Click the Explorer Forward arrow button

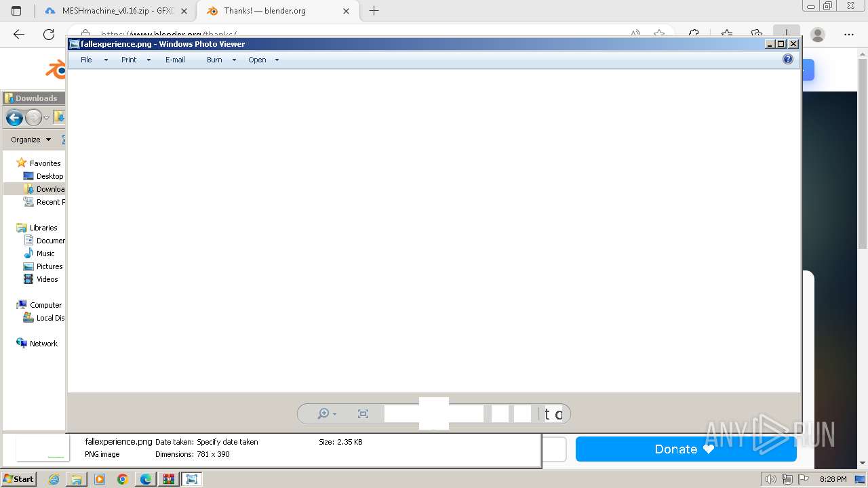coord(33,118)
